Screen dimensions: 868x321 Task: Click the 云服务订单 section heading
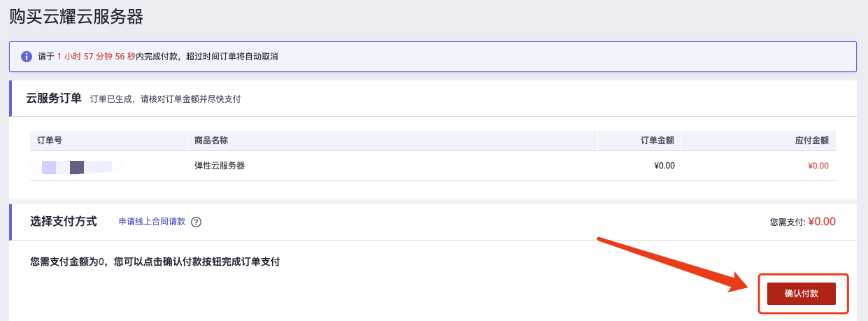pyautogui.click(x=54, y=98)
